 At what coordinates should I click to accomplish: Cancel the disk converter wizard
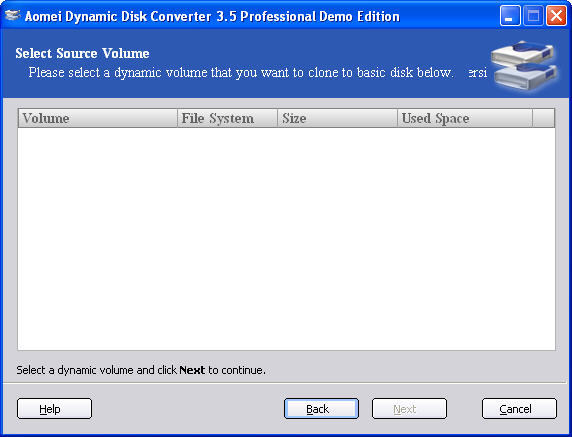pos(519,409)
